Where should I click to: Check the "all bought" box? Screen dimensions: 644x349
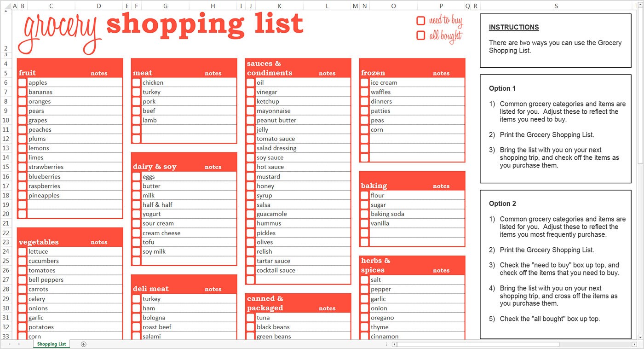pos(420,35)
